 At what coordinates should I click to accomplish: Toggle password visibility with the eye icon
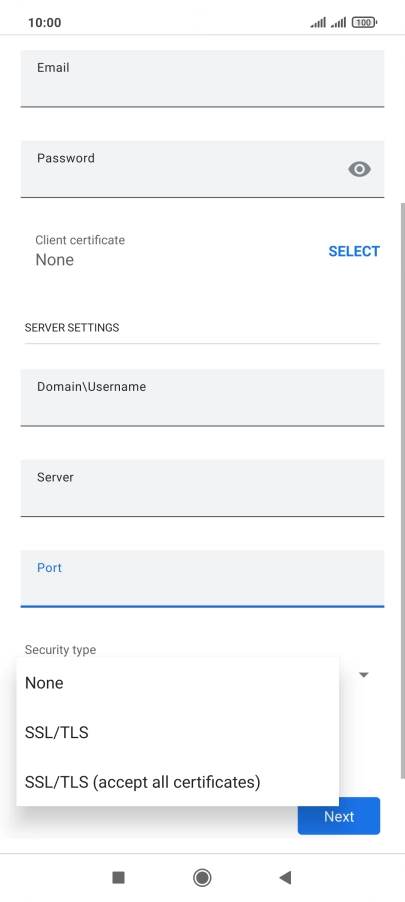pyautogui.click(x=360, y=169)
